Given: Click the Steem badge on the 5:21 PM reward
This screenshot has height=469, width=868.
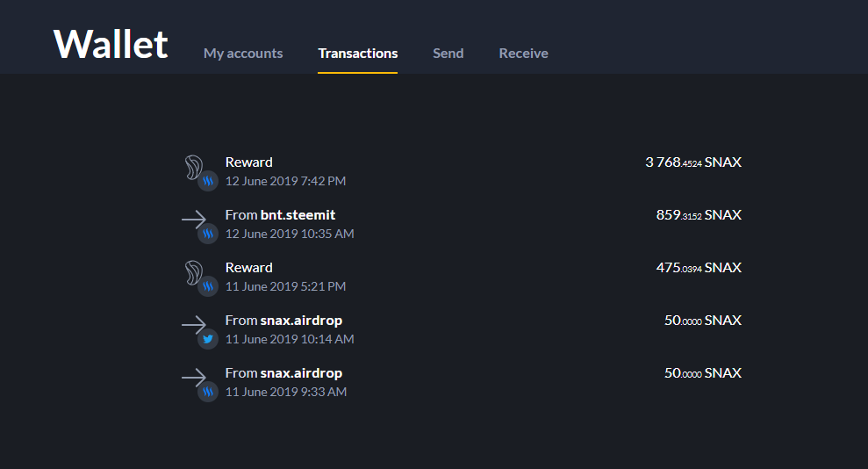Looking at the screenshot, I should 208,287.
